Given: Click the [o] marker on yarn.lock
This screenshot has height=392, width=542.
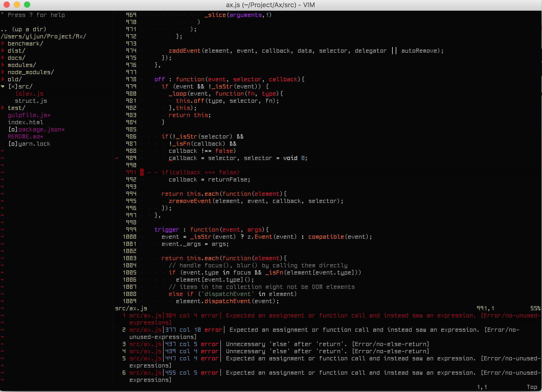Looking at the screenshot, I should coord(13,144).
